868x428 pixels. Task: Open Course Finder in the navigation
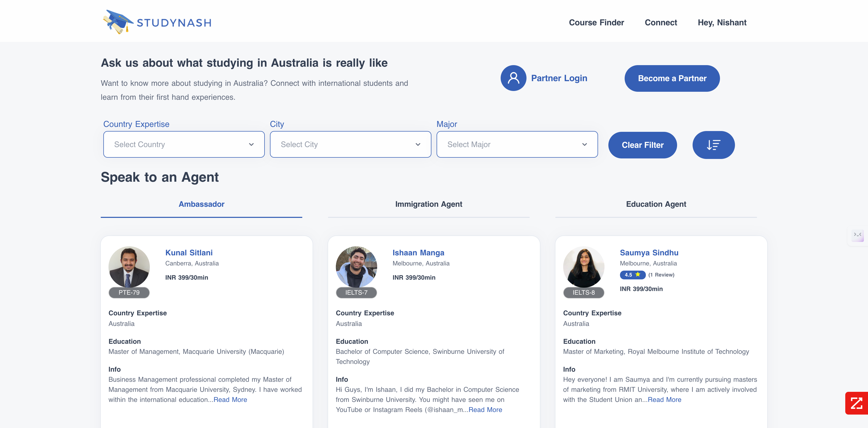coord(596,22)
